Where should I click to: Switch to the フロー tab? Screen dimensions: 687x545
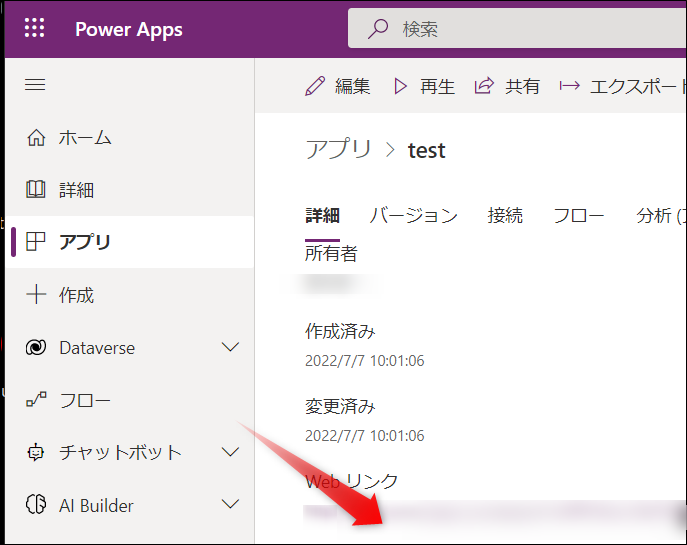tap(579, 216)
